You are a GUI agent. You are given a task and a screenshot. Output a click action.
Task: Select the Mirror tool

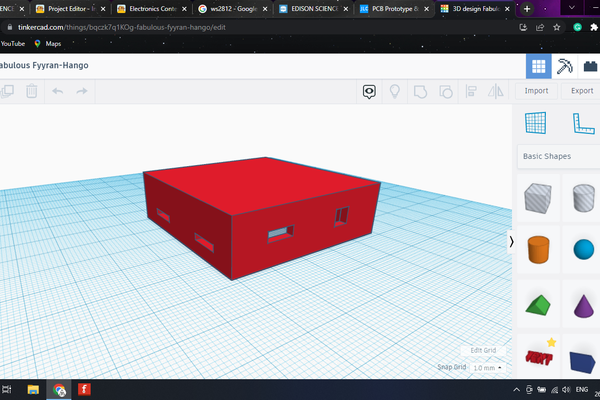(496, 91)
